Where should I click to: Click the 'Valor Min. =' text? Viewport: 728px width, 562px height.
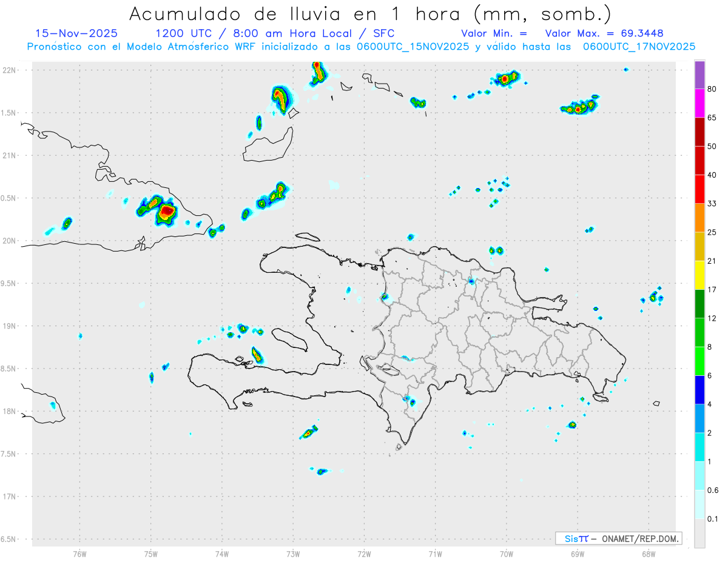[494, 33]
